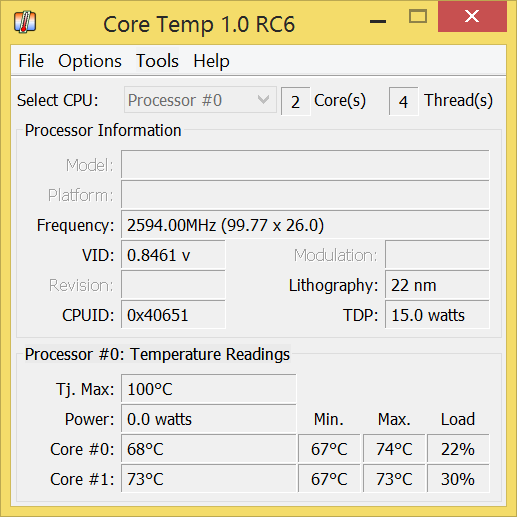The image size is (517, 517).
Task: Maximize the Core Temp window
Action: point(418,16)
